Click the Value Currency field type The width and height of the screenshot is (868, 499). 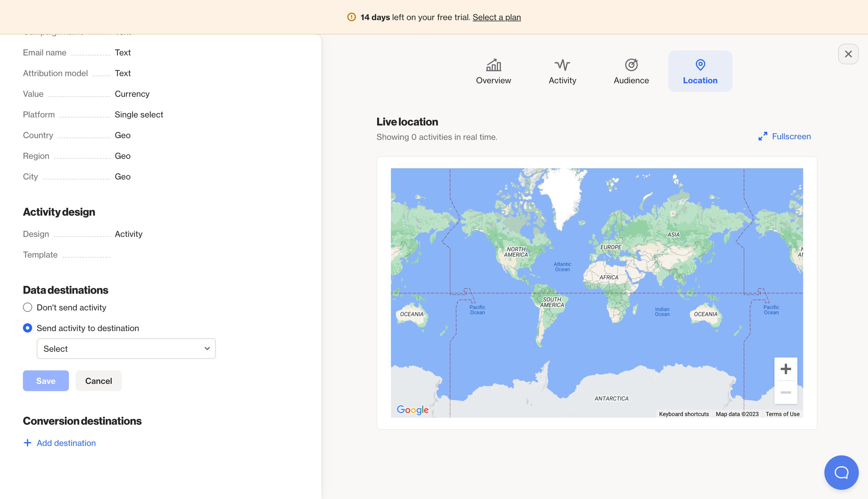pyautogui.click(x=132, y=94)
